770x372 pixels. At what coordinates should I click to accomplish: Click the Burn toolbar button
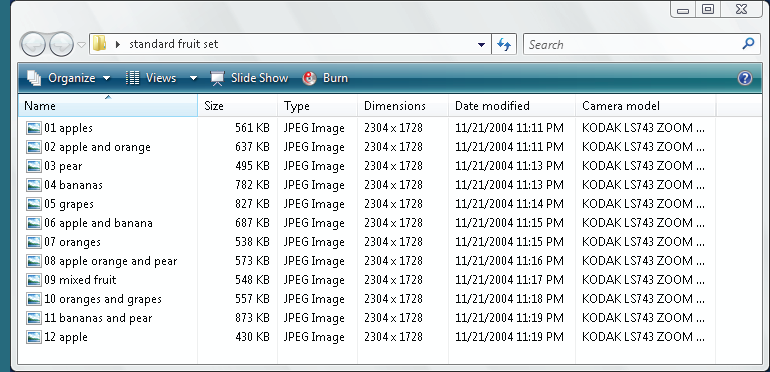(x=325, y=78)
